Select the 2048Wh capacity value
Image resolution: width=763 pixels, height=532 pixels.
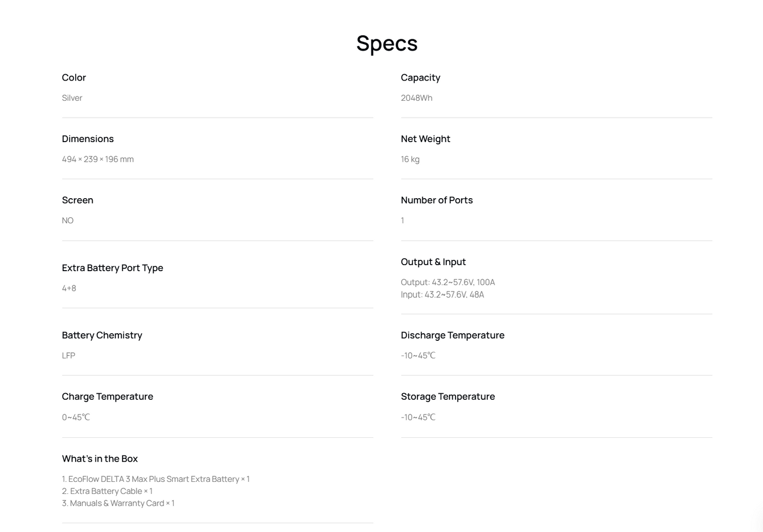[x=416, y=98]
